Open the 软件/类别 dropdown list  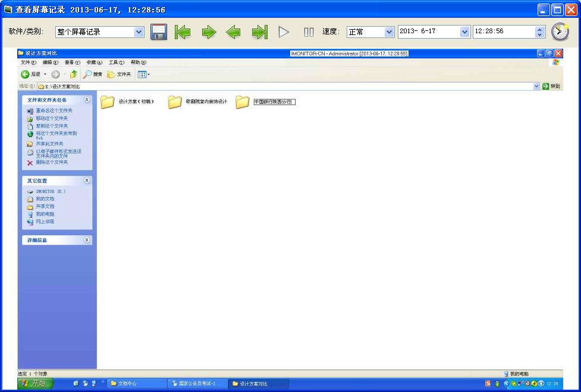(139, 32)
